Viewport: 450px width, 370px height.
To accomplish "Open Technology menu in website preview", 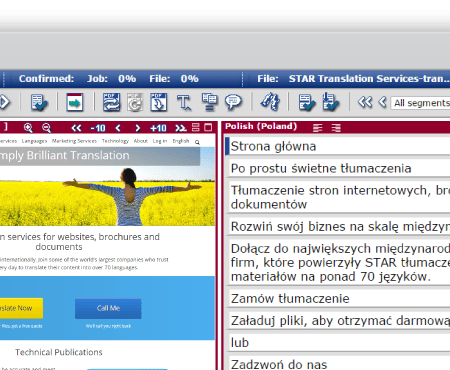I will coord(115,141).
